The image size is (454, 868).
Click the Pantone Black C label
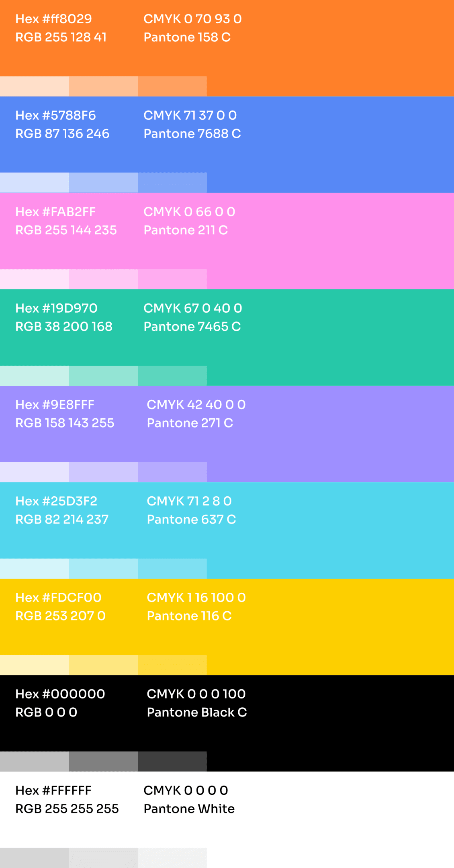tap(197, 712)
